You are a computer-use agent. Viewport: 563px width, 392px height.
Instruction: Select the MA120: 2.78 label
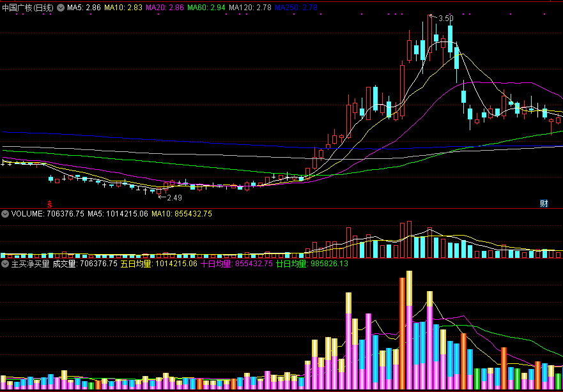251,8
